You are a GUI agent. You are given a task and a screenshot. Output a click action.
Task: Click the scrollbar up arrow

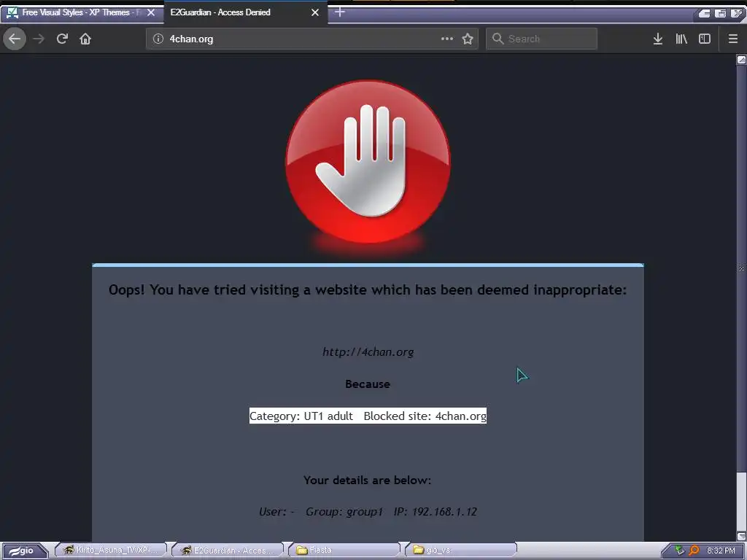click(741, 60)
